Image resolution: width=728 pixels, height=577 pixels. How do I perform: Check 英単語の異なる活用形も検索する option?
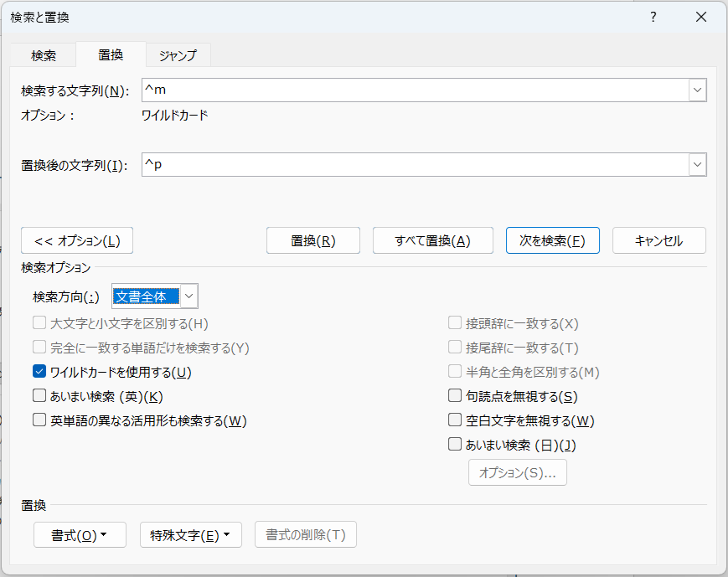pos(39,420)
